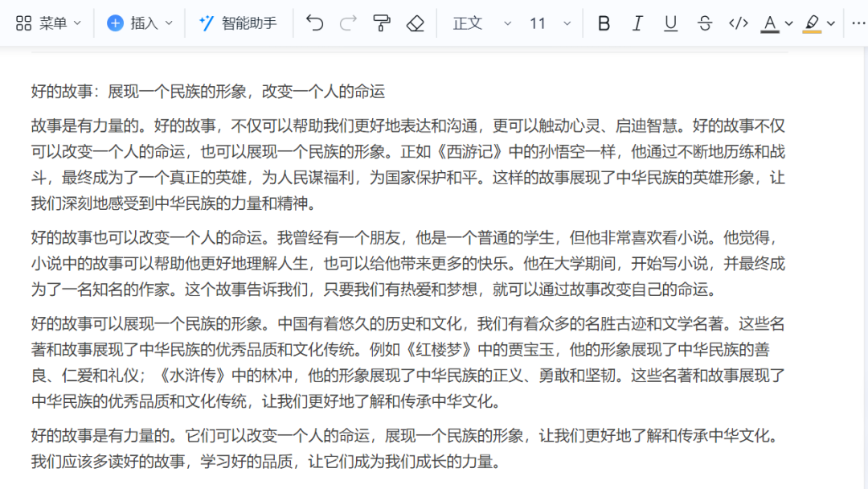Use the Clear Formatting eraser icon
Screen dimensions: 868x489
point(415,23)
